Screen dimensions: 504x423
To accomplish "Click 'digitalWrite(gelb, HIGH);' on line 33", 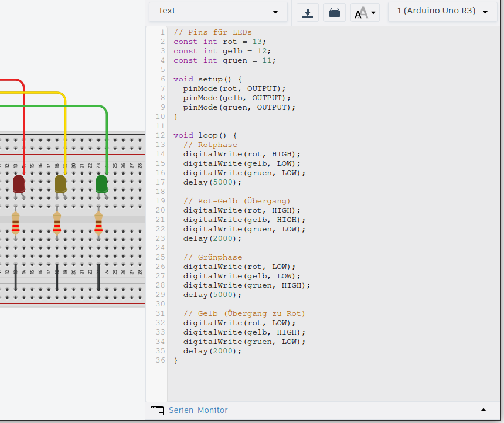I will click(244, 332).
